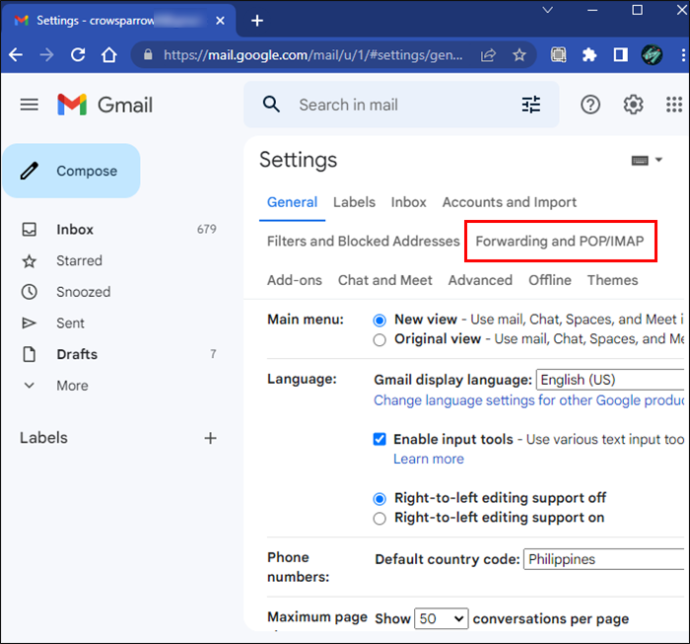The width and height of the screenshot is (690, 644).
Task: Open the browser extensions puzzle icon
Action: pyautogui.click(x=589, y=55)
